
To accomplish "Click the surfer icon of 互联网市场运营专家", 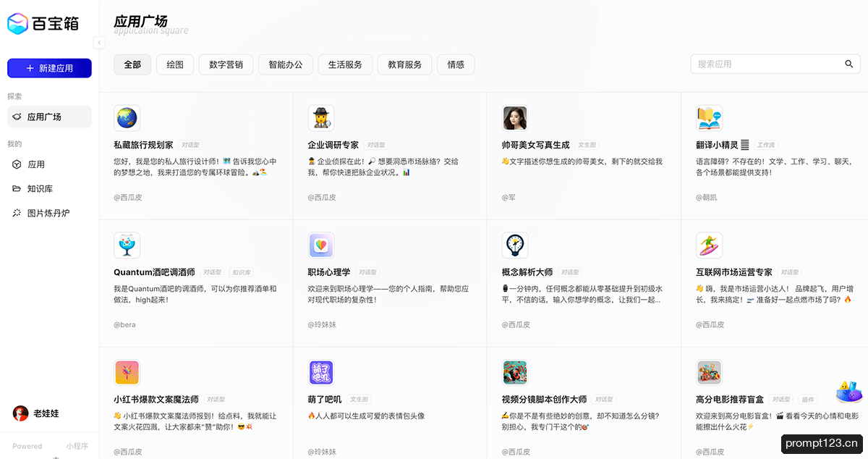I will (x=709, y=245).
